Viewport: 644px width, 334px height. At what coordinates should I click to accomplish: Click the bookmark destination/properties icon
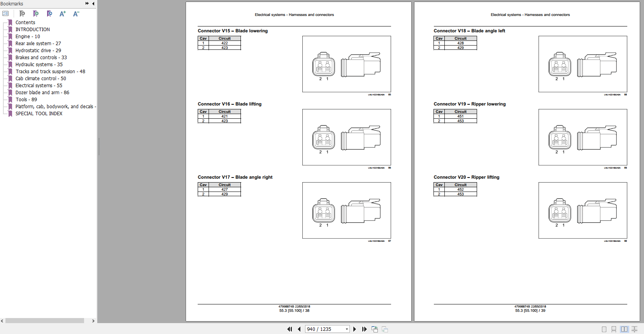49,14
